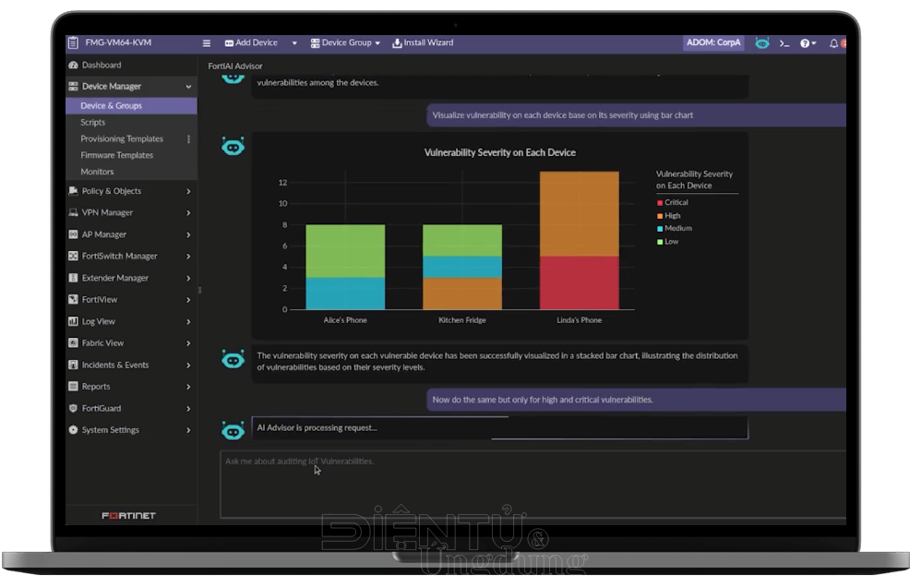Click the Extender Manager icon

pos(73,278)
